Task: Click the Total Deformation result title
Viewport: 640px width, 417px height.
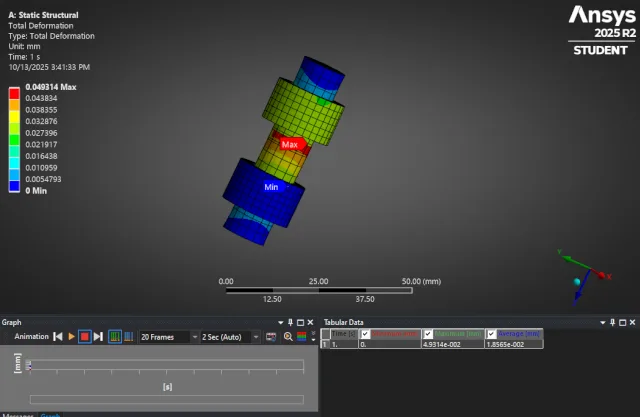Action: tap(41, 26)
